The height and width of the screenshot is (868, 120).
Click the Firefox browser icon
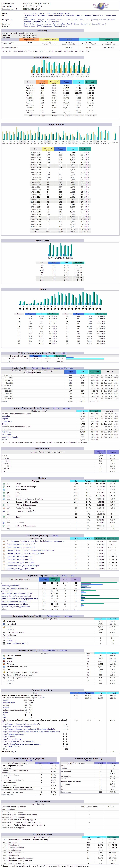tap(4, 664)
